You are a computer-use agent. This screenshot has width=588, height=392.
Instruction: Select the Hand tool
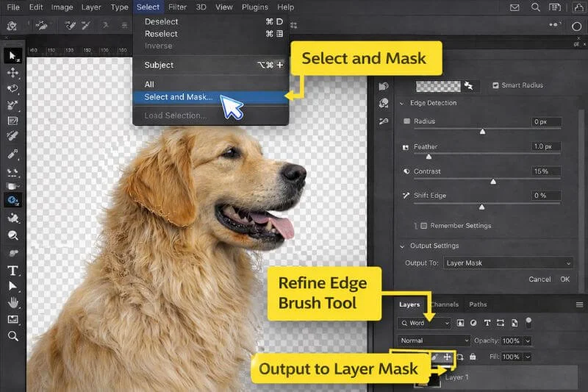click(12, 302)
